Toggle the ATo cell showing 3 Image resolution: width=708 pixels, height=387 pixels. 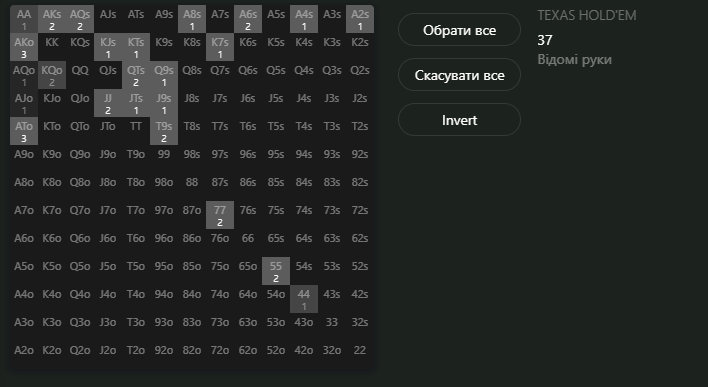tap(24, 131)
